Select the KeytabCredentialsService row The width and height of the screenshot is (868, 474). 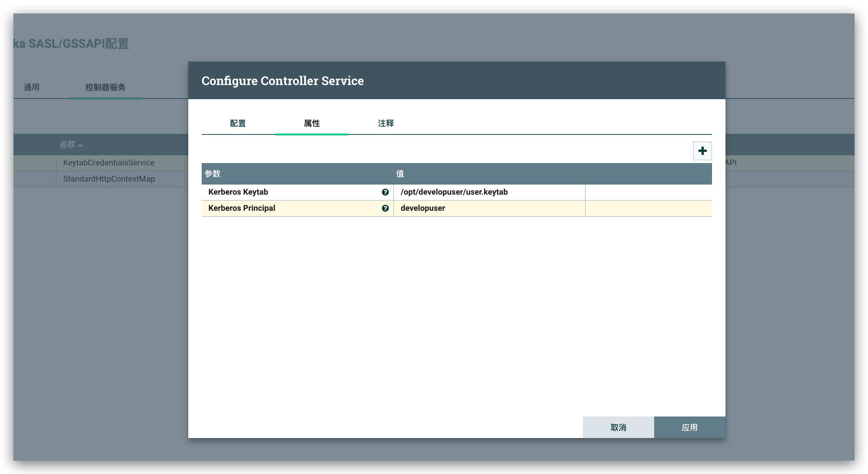tap(109, 163)
